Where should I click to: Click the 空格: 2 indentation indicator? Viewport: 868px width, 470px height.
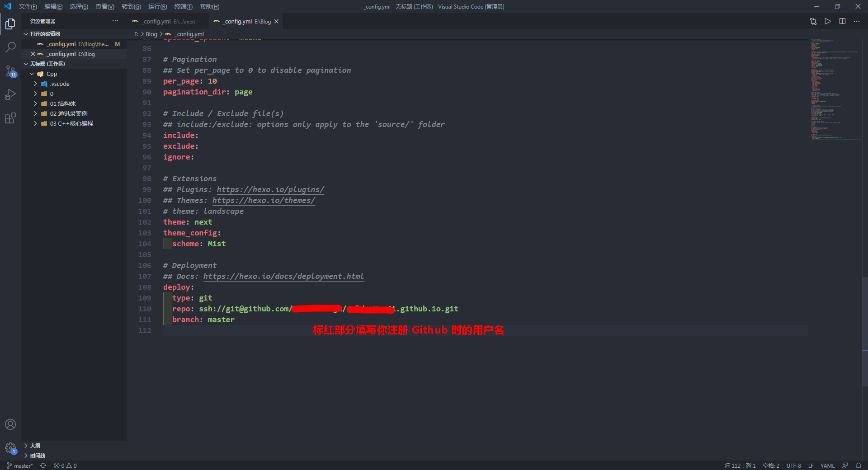coord(771,465)
